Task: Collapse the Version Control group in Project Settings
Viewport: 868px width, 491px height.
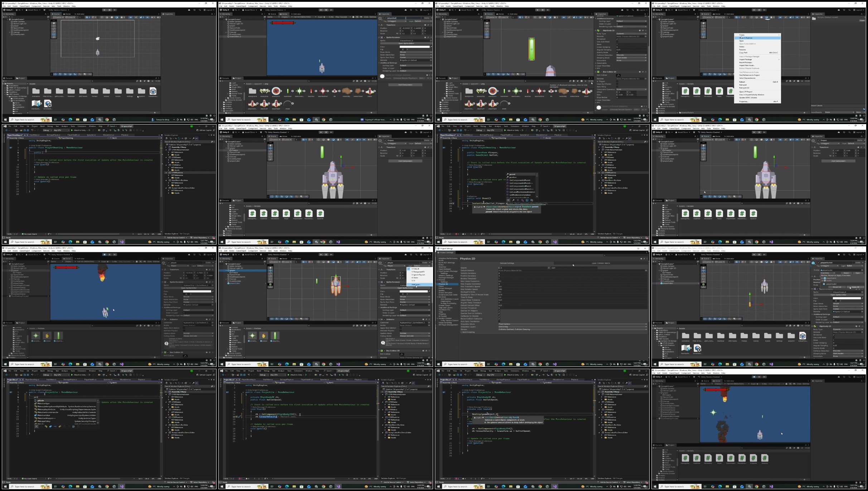Action: coord(438,318)
